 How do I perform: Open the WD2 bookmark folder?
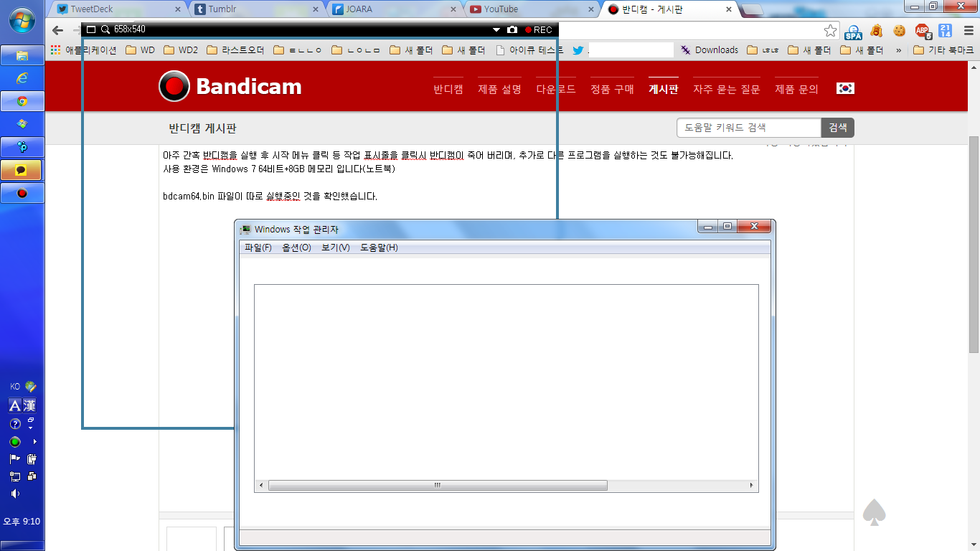click(x=181, y=50)
